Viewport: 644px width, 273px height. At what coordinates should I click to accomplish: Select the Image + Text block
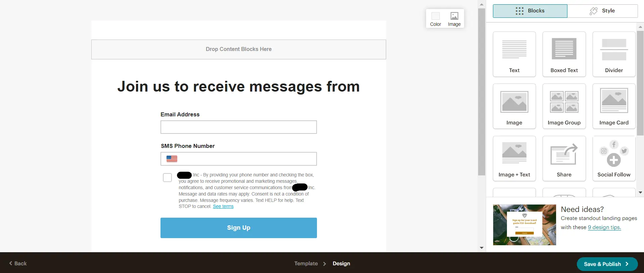[x=514, y=158]
